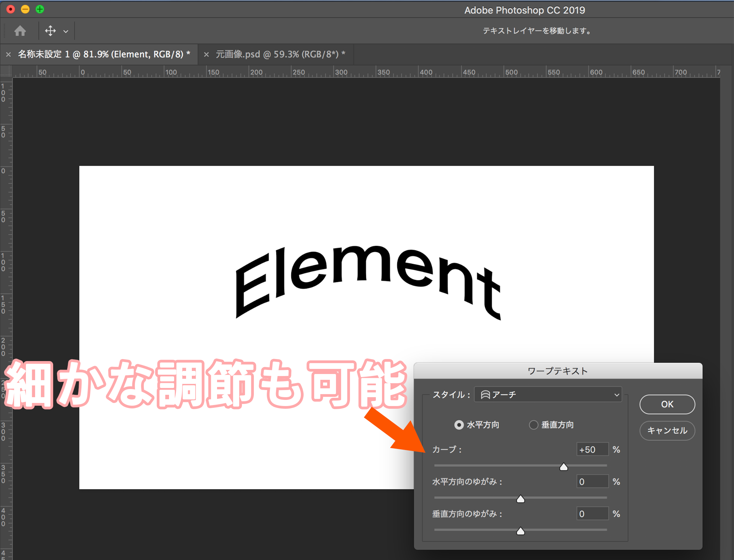The width and height of the screenshot is (734, 560).
Task: Select the 垂直方向 radio button
Action: tap(533, 425)
